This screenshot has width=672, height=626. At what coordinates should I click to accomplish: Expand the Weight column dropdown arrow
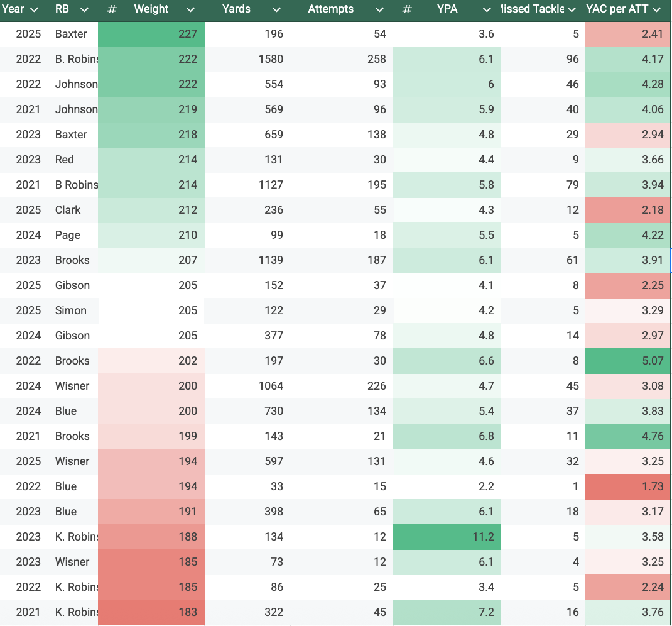[x=190, y=9]
